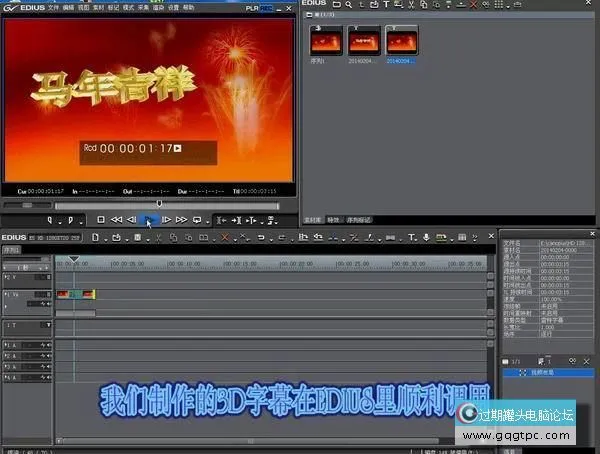Open the New Sequence dropdown arrow
Screen dimensions: 600x454
coord(105,240)
